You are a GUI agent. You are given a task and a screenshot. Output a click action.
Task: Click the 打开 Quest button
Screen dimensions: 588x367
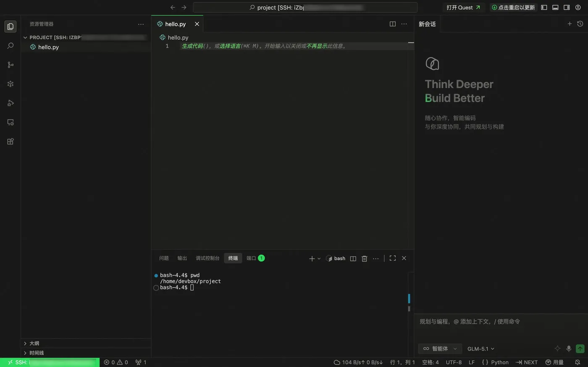click(463, 8)
